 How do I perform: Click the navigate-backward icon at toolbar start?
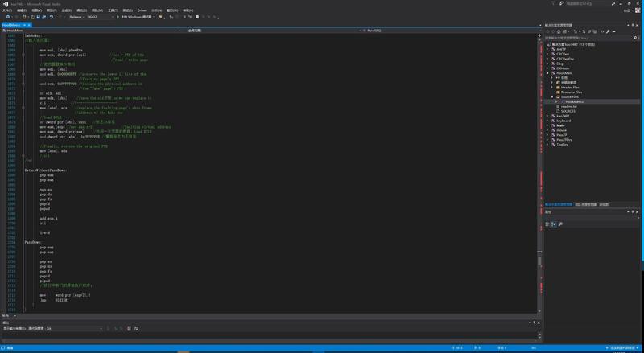[8, 17]
